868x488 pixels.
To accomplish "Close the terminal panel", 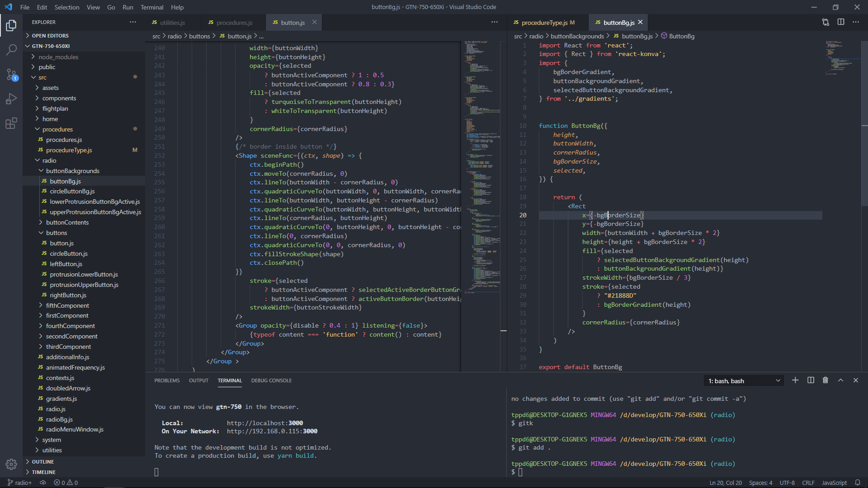I will click(x=855, y=380).
